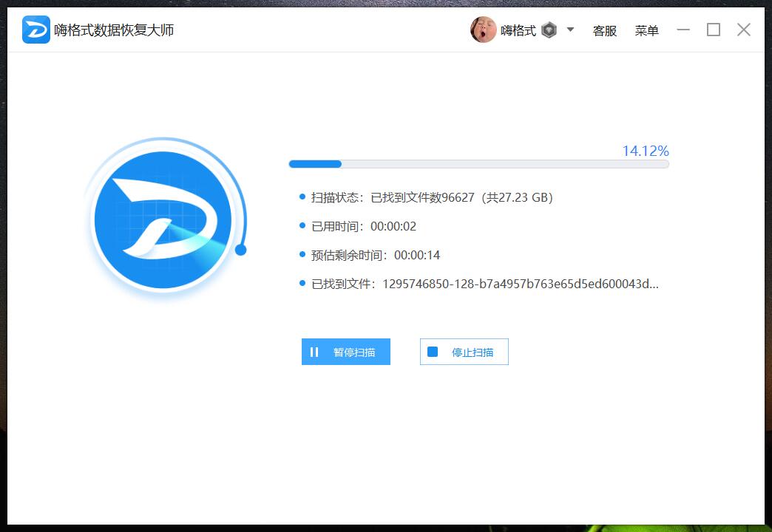The image size is (772, 532).
Task: Click the scan progress bar
Action: click(x=478, y=164)
